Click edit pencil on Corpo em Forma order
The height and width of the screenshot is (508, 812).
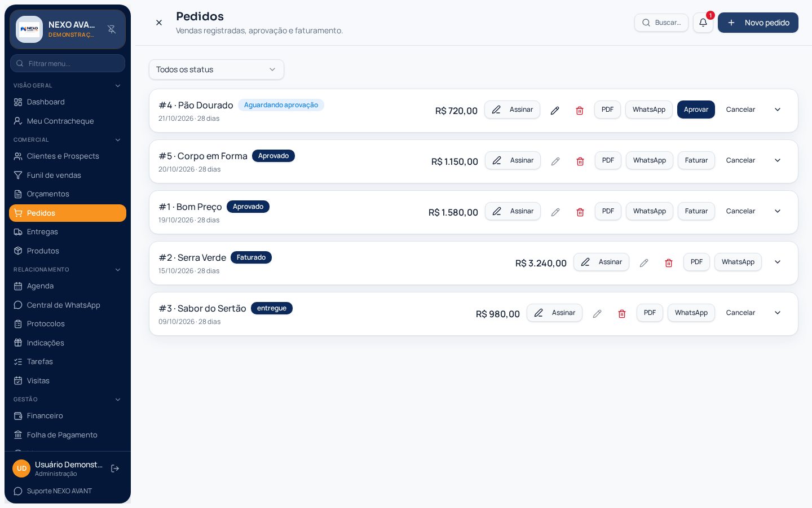555,161
